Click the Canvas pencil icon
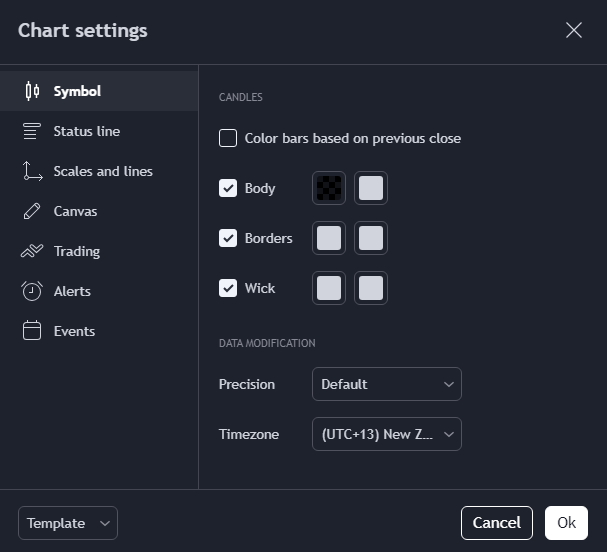Screen dimensions: 607x552 (x=32, y=211)
